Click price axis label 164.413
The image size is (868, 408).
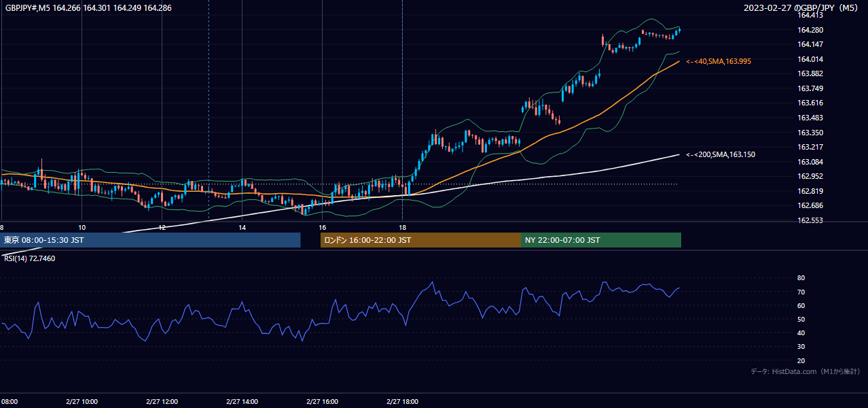(810, 15)
